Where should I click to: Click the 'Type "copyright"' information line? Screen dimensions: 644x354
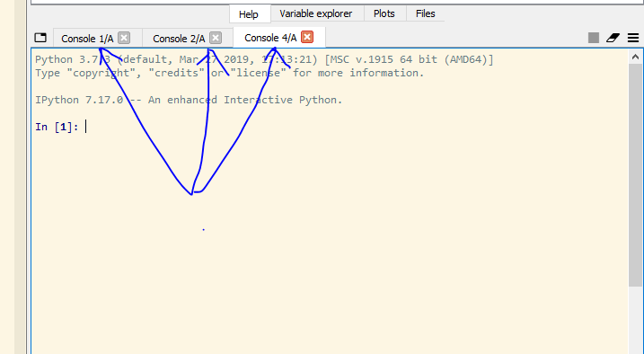[x=230, y=73]
